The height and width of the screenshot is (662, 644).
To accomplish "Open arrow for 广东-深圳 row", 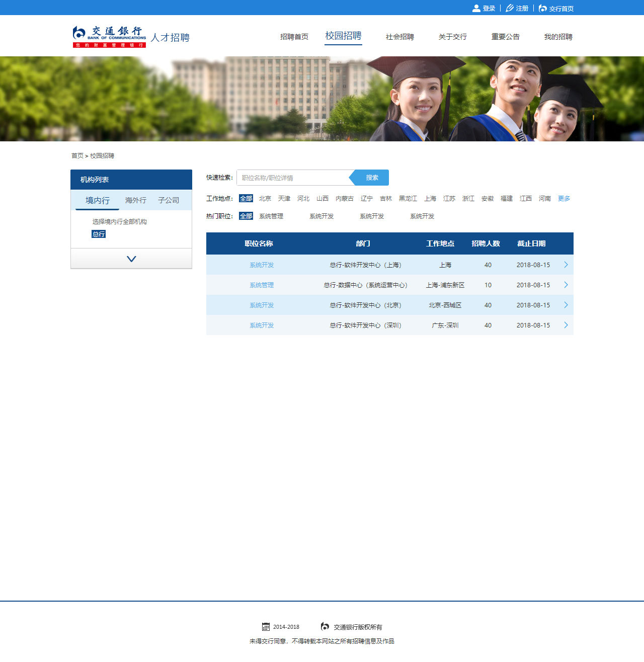I will (x=566, y=325).
